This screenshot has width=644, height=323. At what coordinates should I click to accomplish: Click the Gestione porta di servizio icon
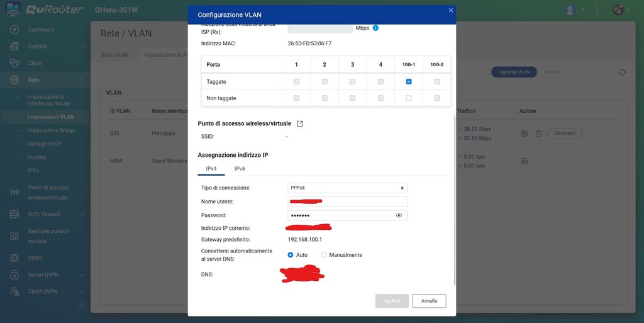tap(14, 236)
